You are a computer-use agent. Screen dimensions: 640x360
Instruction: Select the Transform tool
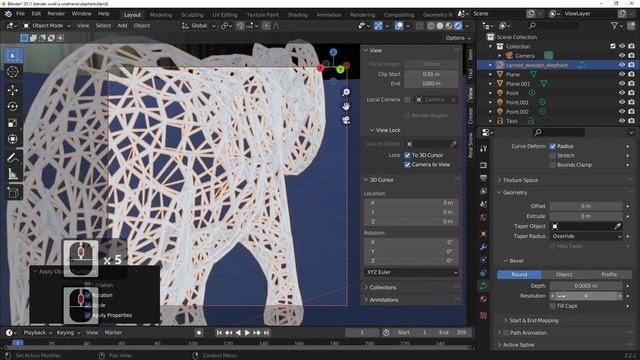click(13, 139)
